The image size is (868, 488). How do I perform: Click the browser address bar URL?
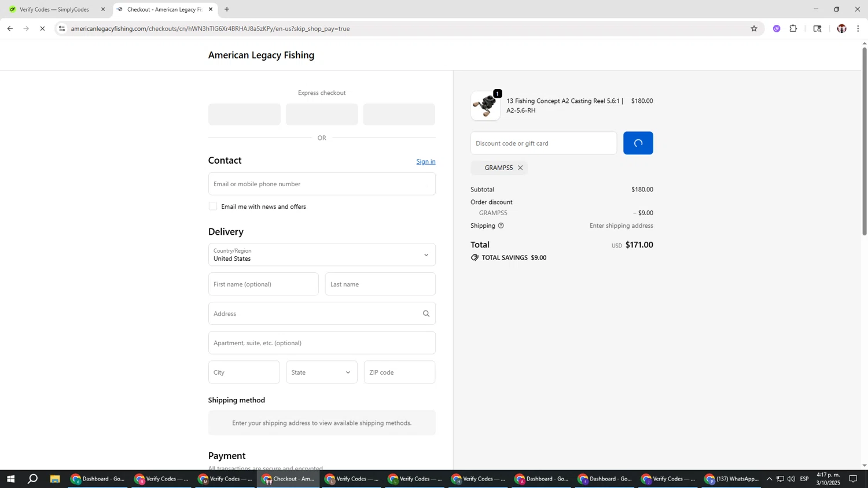click(x=211, y=28)
